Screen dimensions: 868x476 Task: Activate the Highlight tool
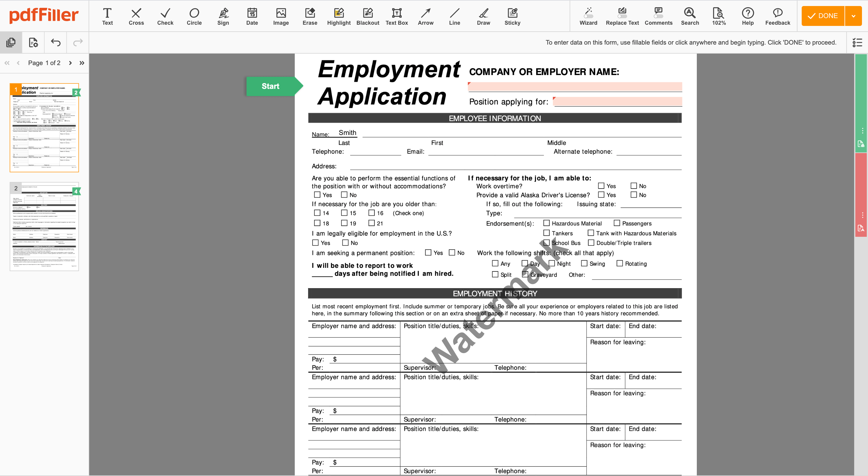339,16
